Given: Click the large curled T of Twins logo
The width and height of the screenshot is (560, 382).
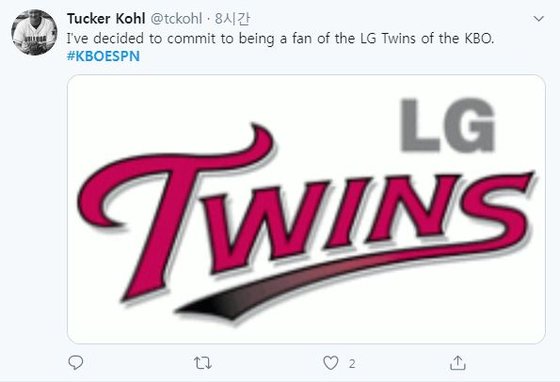Looking at the screenshot, I should pos(175,212).
